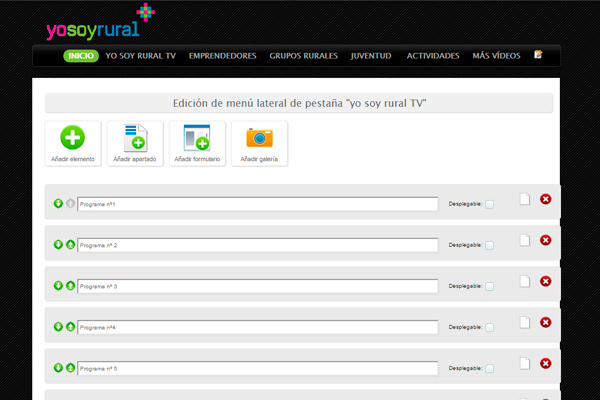Click the Programa nº4 text field
Viewport: 600px width, 400px height.
(258, 327)
